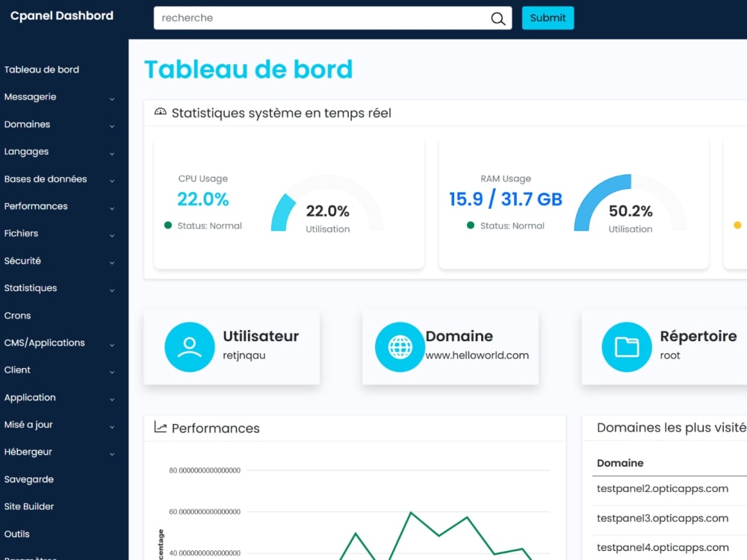The width and height of the screenshot is (747, 560).
Task: Expand the Messagerie menu chevron
Action: click(x=112, y=99)
